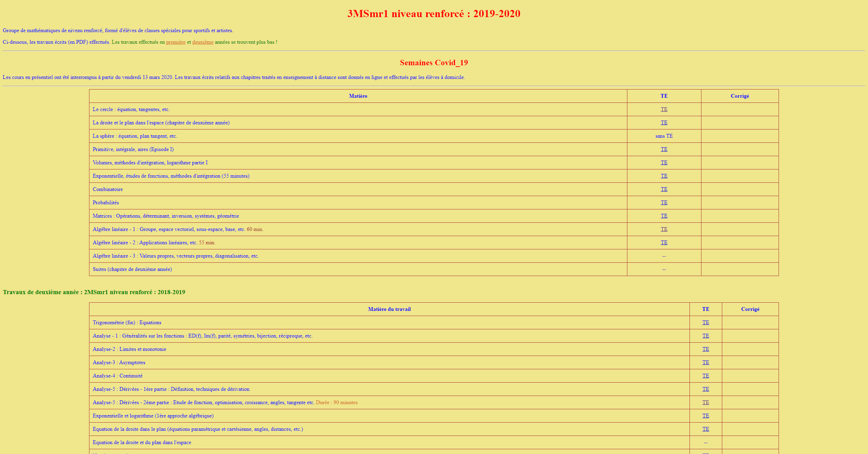Screen dimensions: 868x454
Task: Open the 'première' année link
Action: 175,42
